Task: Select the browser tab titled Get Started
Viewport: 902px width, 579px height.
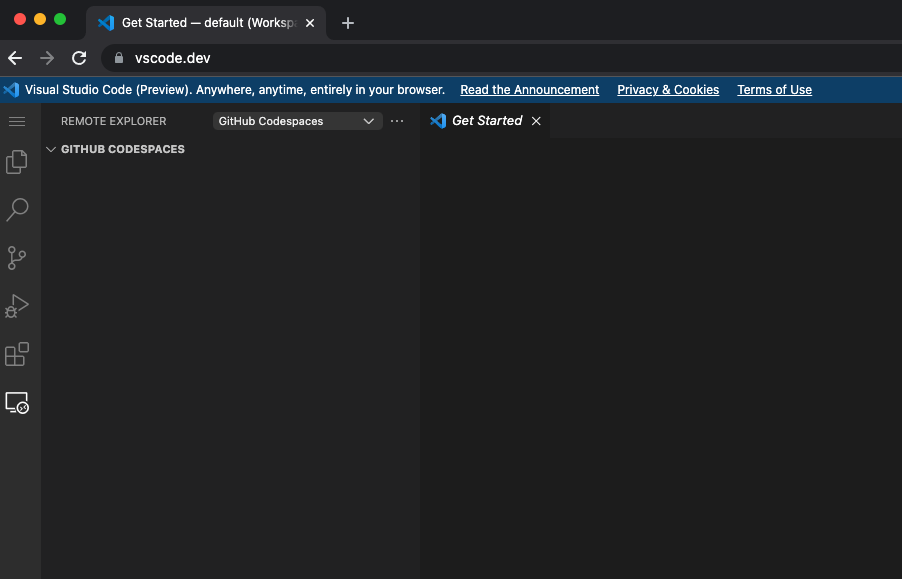Action: coord(200,22)
